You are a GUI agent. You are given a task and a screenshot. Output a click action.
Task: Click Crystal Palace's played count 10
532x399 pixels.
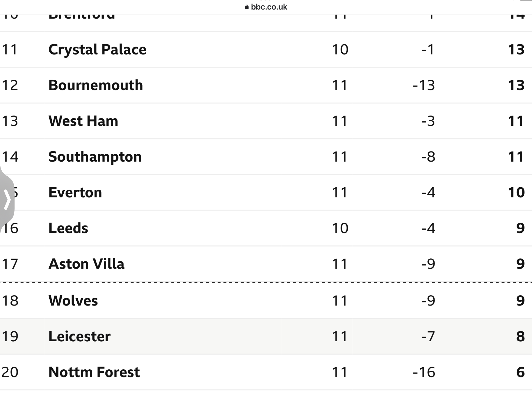point(340,50)
